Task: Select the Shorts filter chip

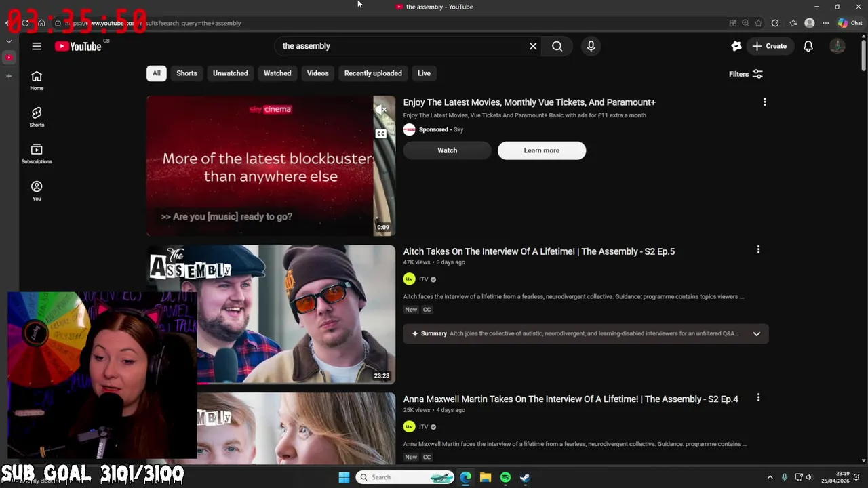Action: click(186, 73)
